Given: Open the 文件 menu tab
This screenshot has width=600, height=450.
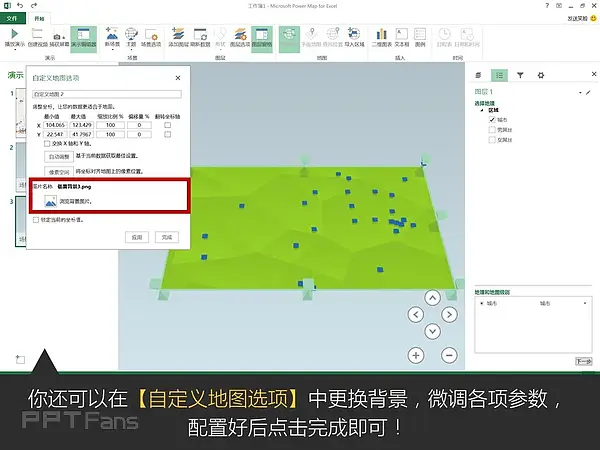Looking at the screenshot, I should 12,18.
